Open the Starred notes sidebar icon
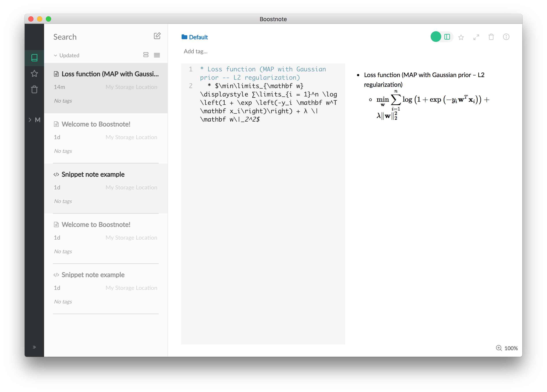 34,74
